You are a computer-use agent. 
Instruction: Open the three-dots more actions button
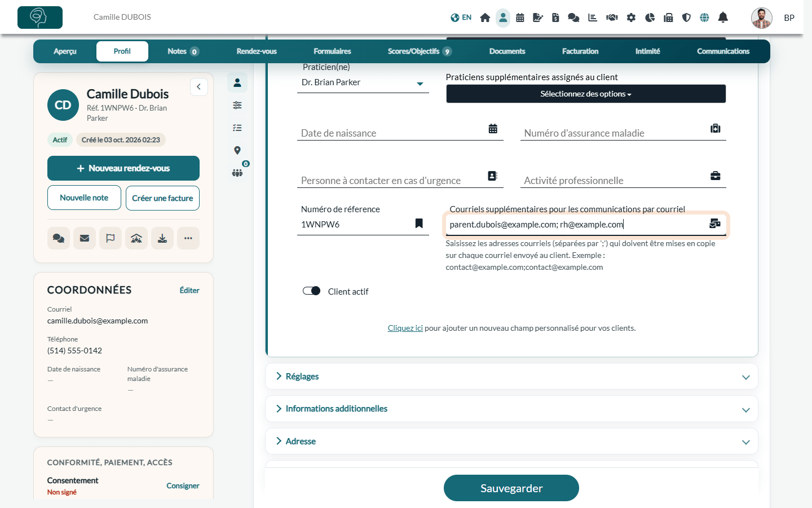tap(188, 238)
